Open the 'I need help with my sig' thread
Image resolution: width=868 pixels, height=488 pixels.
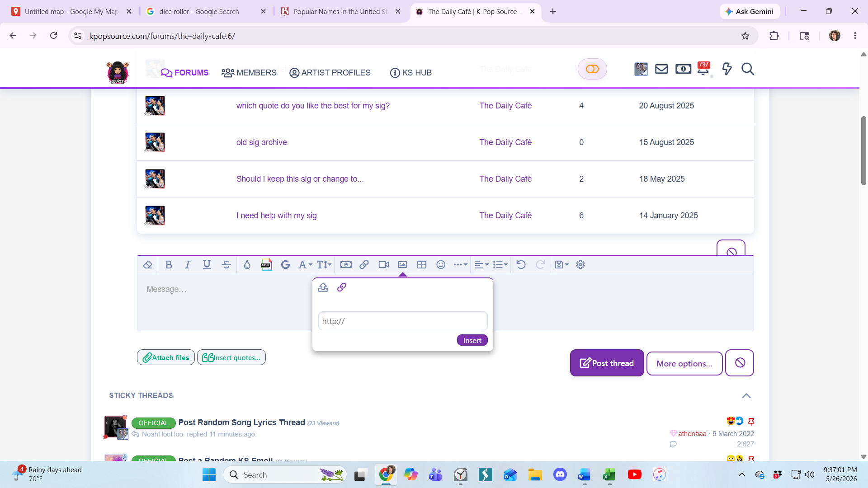(276, 216)
